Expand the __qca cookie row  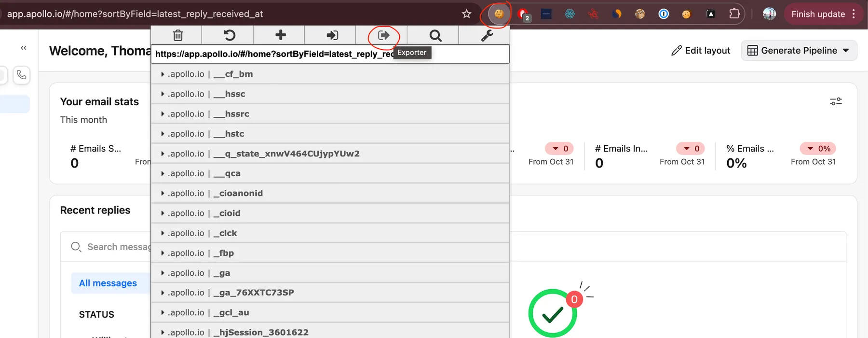(330, 173)
